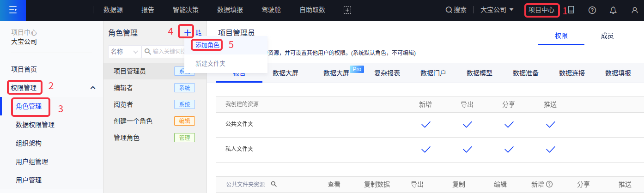This screenshot has height=193, width=644.
Task: Click the plus icon in role management
Action: (x=187, y=33)
